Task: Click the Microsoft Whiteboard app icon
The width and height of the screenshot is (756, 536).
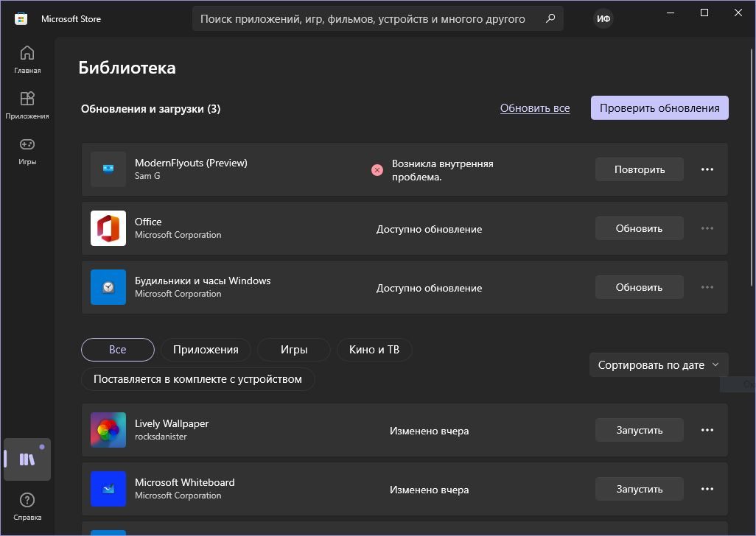Action: [108, 489]
